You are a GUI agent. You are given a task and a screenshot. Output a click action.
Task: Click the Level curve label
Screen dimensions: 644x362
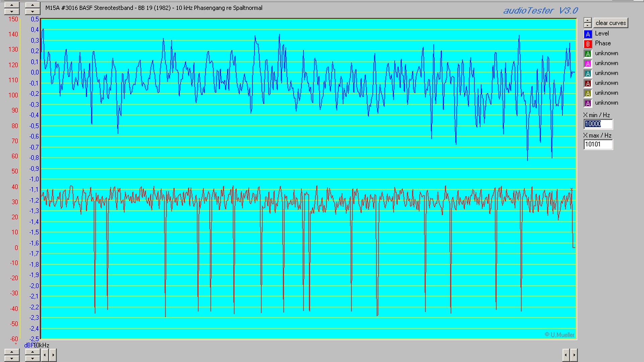[602, 34]
